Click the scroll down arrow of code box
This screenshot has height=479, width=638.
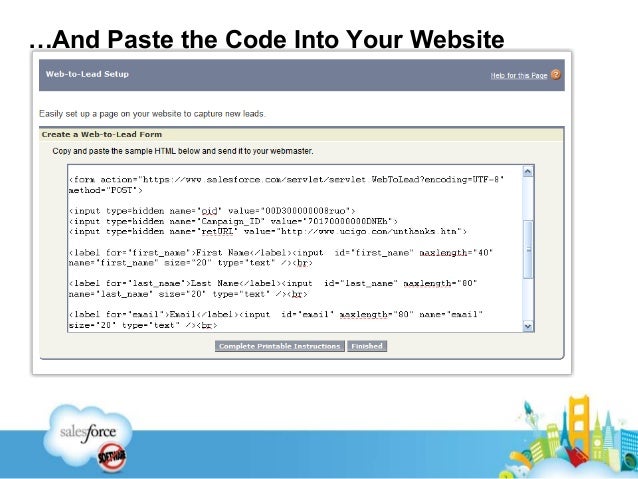528,326
